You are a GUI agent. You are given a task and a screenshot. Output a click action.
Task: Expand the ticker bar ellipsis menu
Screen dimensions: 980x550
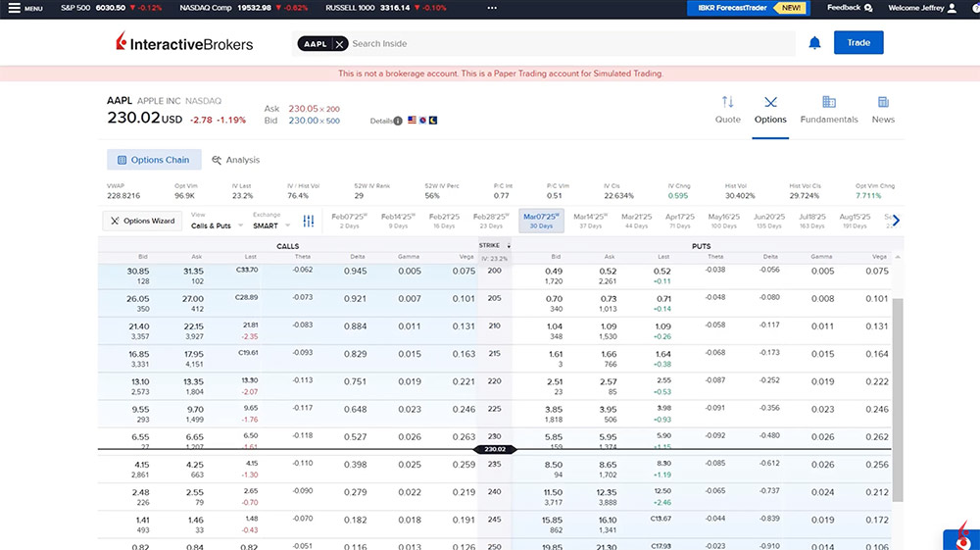click(x=492, y=8)
